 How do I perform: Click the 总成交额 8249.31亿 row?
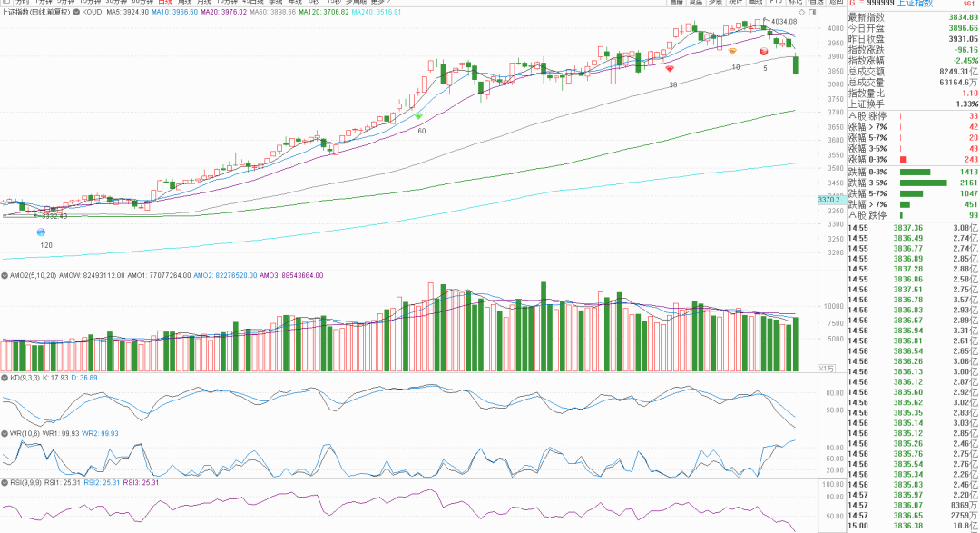(x=913, y=72)
